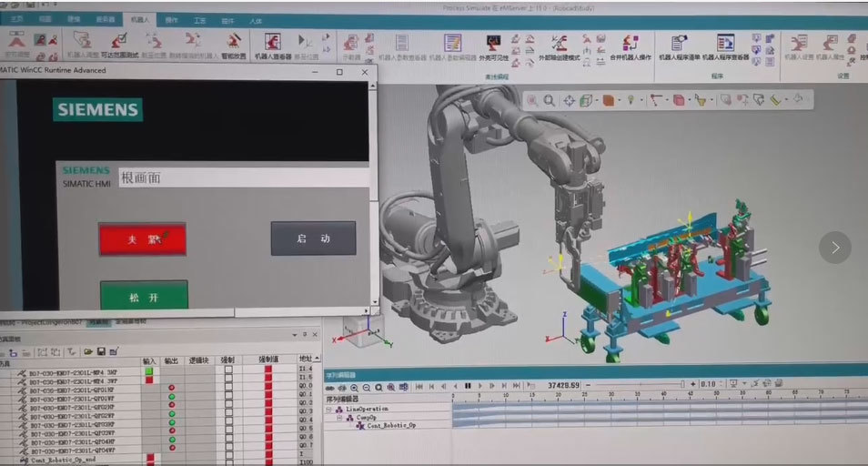
Task: Click the green 松开 button in WinCC
Action: tap(144, 296)
